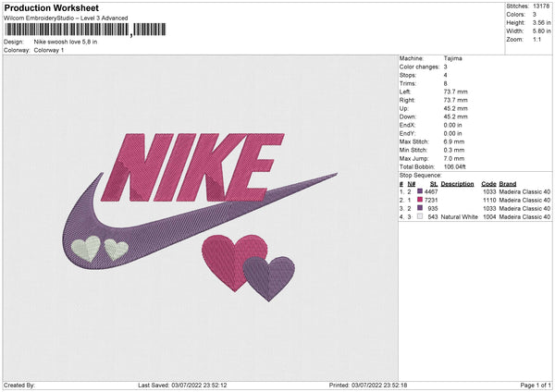Click the 'Natural White' description

pyautogui.click(x=459, y=217)
